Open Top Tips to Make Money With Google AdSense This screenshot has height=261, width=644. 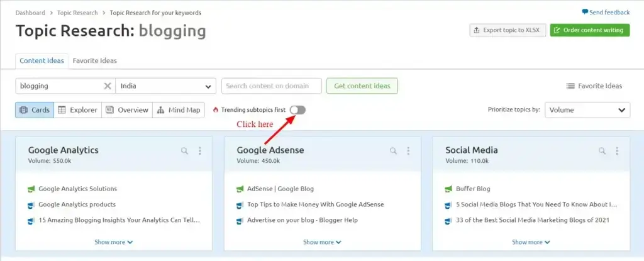[x=316, y=204]
